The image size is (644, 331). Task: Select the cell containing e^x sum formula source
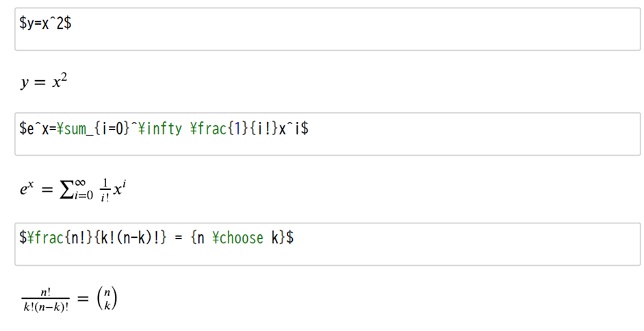(327, 134)
